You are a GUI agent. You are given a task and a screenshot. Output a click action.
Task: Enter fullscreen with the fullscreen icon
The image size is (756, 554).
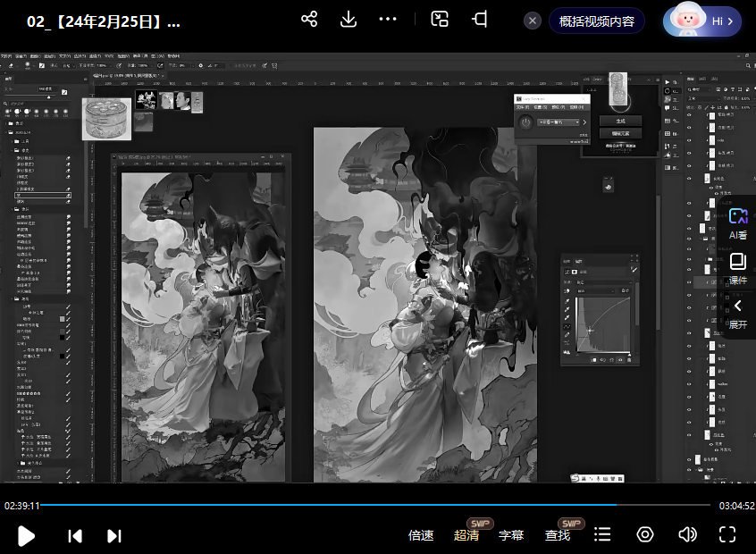tap(727, 534)
